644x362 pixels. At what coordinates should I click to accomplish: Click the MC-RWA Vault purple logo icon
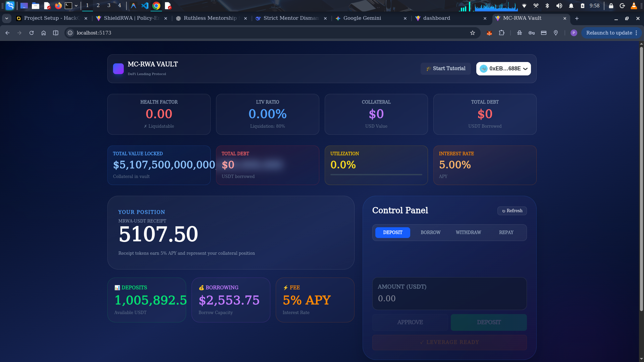click(x=118, y=69)
